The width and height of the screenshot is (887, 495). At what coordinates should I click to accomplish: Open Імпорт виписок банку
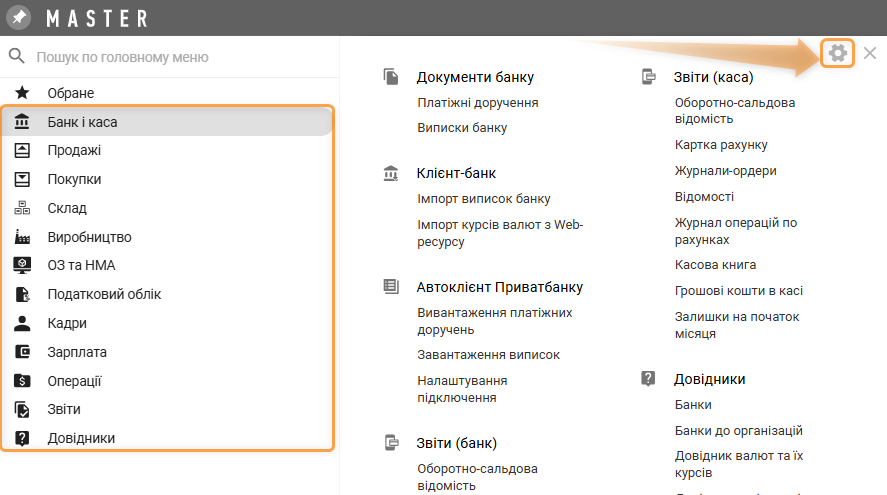(483, 198)
